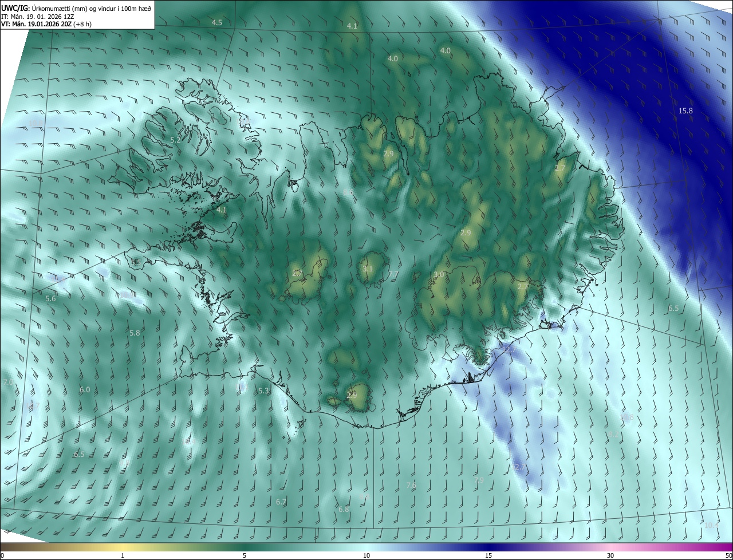Screen dimensions: 733x560
Task: Click the 3.1 value on the central glacier
Action: (368, 269)
